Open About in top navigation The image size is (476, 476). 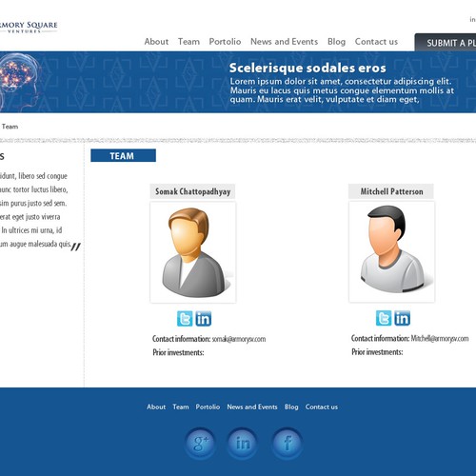pos(156,42)
